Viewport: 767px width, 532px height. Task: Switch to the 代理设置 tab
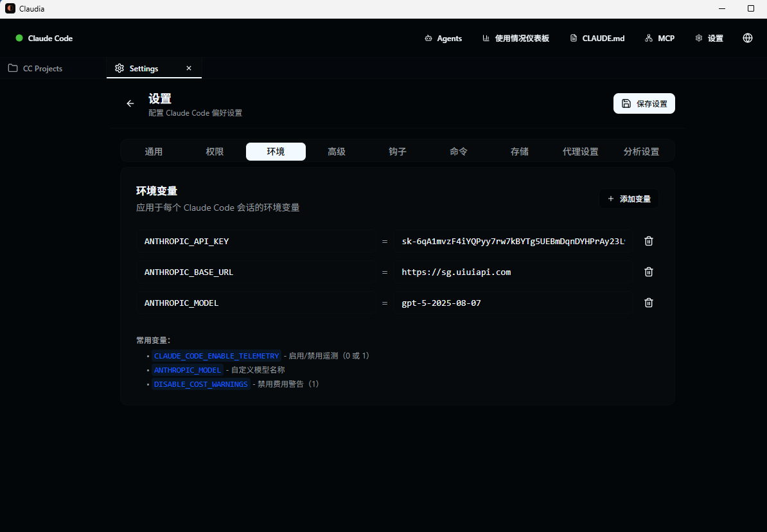581,151
